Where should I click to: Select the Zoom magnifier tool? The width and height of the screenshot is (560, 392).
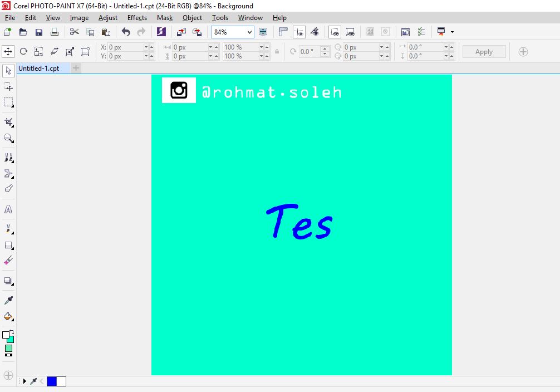point(8,138)
